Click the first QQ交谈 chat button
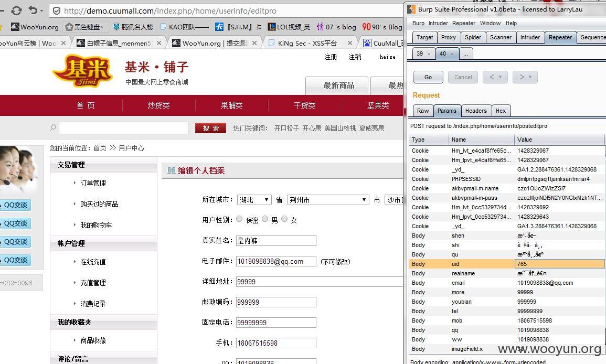The image size is (606, 364). [15, 205]
